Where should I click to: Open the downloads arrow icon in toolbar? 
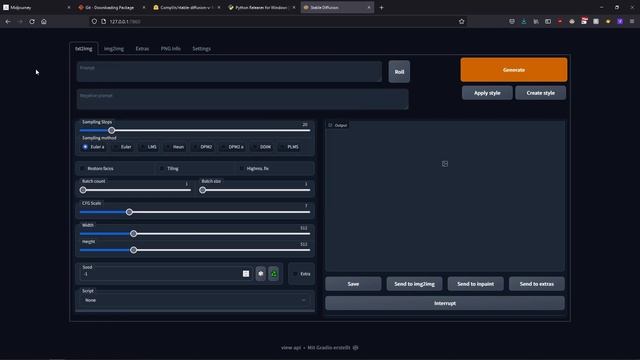tap(524, 21)
